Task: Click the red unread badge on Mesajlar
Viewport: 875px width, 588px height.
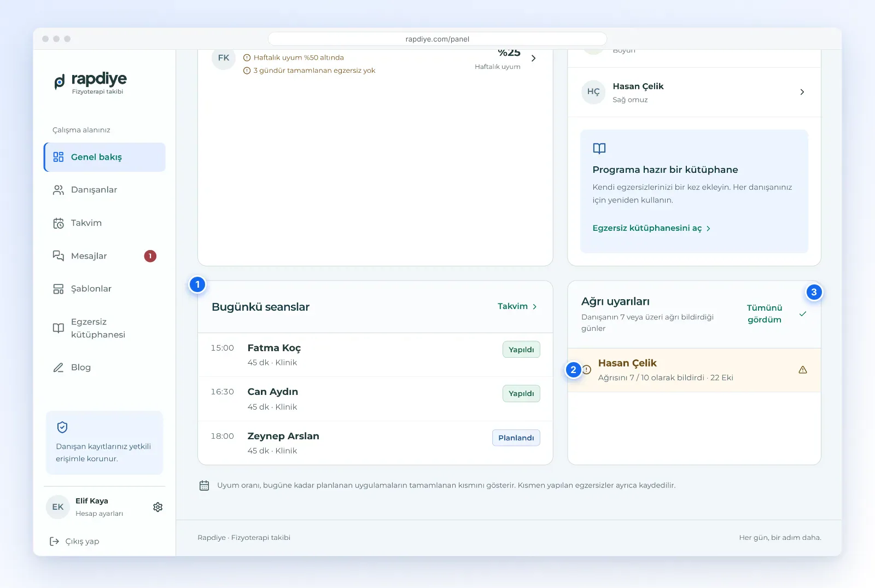Action: pos(150,256)
